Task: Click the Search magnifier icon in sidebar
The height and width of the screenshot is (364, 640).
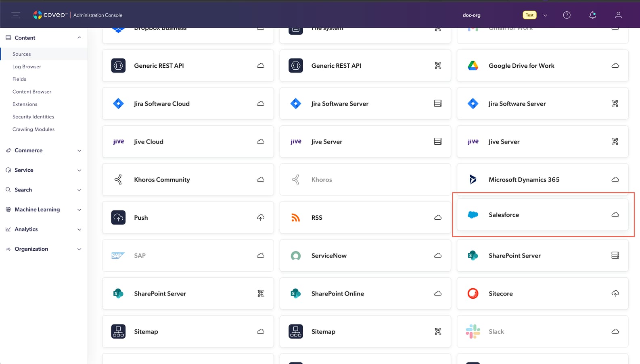Action: coord(8,189)
